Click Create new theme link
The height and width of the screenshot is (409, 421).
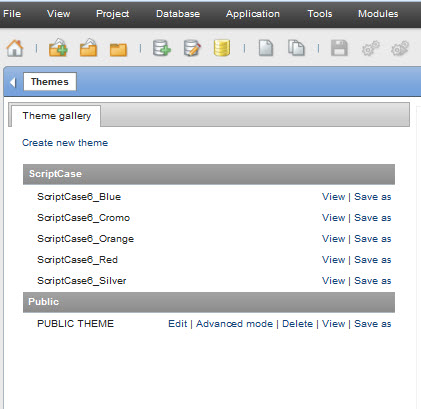[65, 143]
